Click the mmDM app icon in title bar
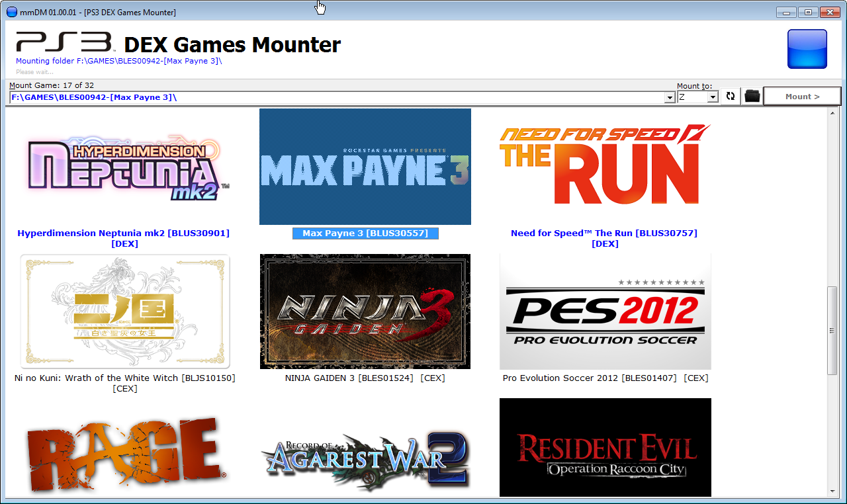The height and width of the screenshot is (504, 847). [x=11, y=13]
